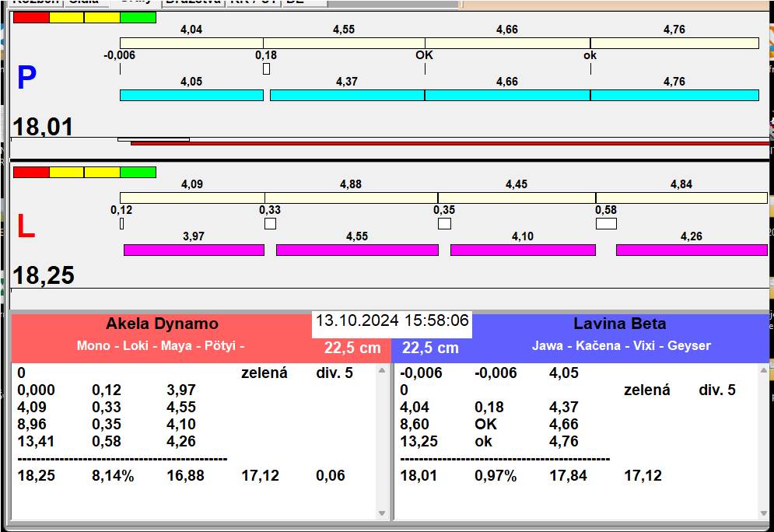This screenshot has width=774, height=532.
Task: Select the cyan 4,05 bar in lane P
Action: coord(191,95)
